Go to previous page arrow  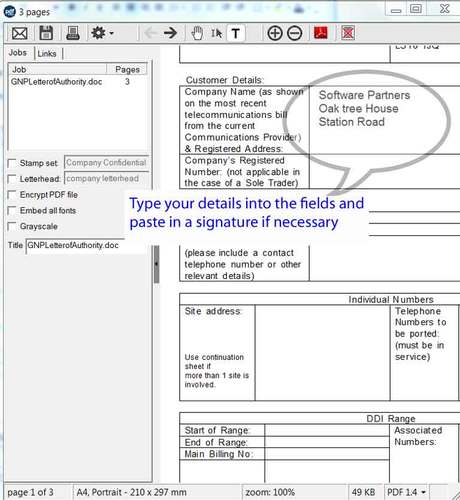[151, 33]
